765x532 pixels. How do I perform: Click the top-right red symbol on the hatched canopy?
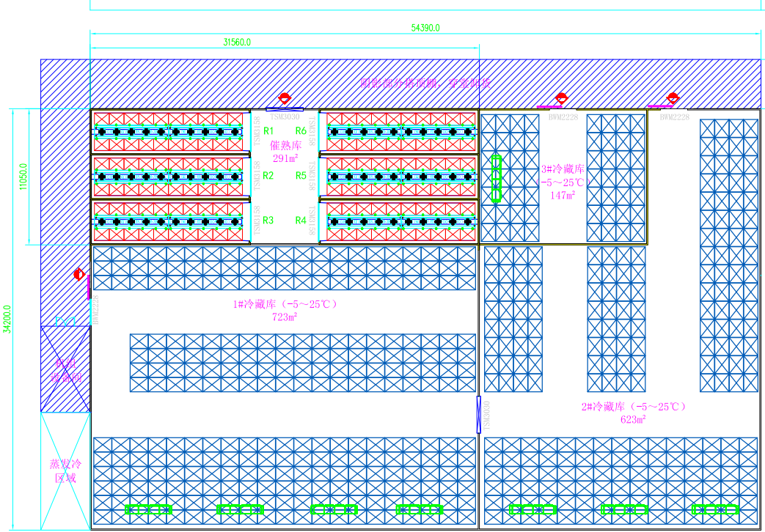coord(673,98)
